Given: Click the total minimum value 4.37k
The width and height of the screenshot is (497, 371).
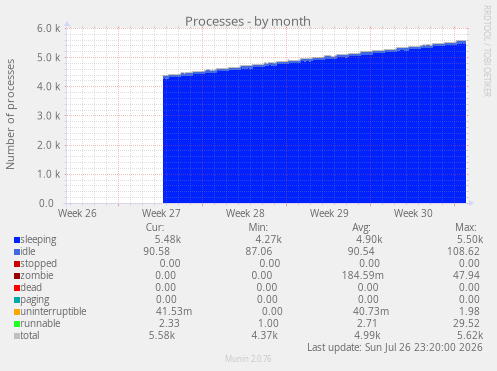Looking at the screenshot, I should pyautogui.click(x=265, y=335).
